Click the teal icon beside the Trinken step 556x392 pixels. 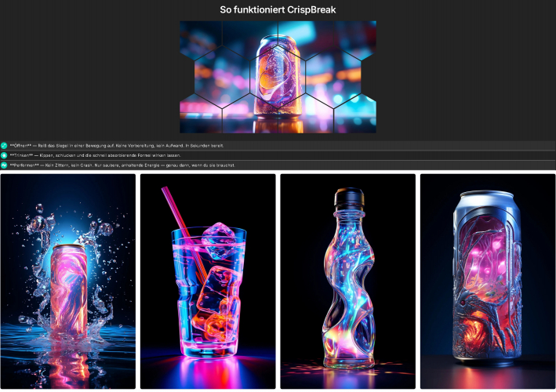coord(4,155)
